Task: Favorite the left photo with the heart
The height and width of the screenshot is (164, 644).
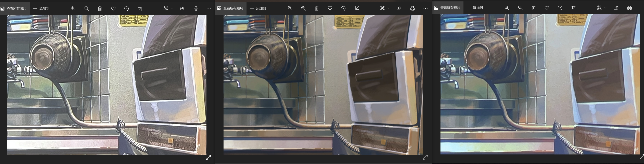Action: [x=113, y=8]
